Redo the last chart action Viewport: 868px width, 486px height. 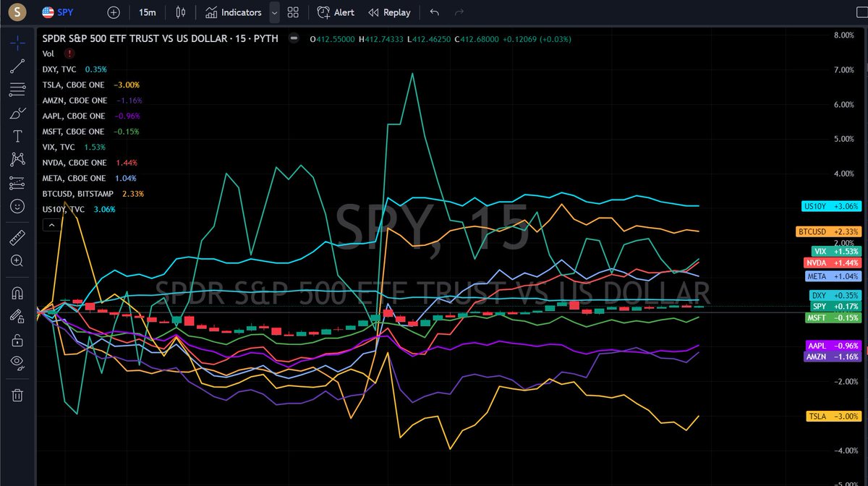[459, 12]
